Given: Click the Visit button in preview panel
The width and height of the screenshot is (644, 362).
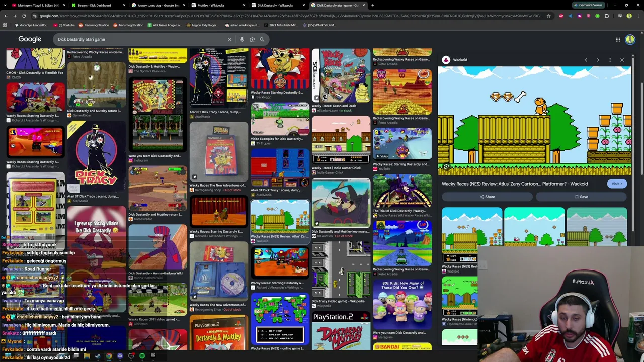Looking at the screenshot, I should (x=617, y=184).
